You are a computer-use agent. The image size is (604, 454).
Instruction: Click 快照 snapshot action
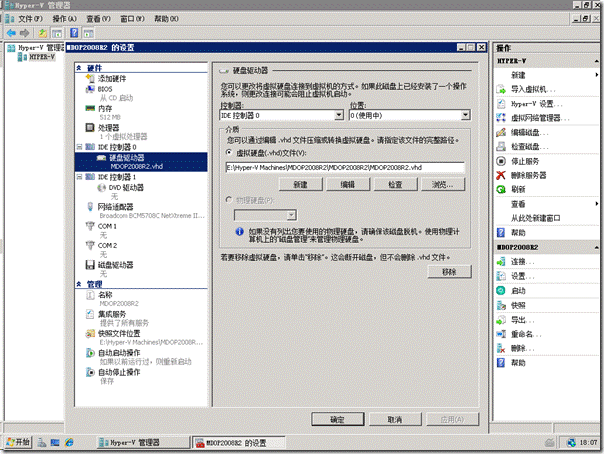(x=518, y=305)
